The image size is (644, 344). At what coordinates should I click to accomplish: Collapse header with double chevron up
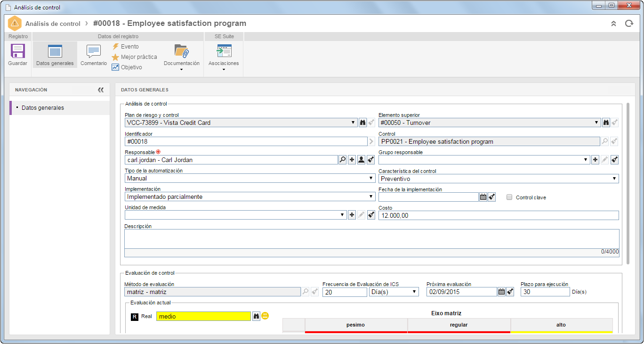613,24
